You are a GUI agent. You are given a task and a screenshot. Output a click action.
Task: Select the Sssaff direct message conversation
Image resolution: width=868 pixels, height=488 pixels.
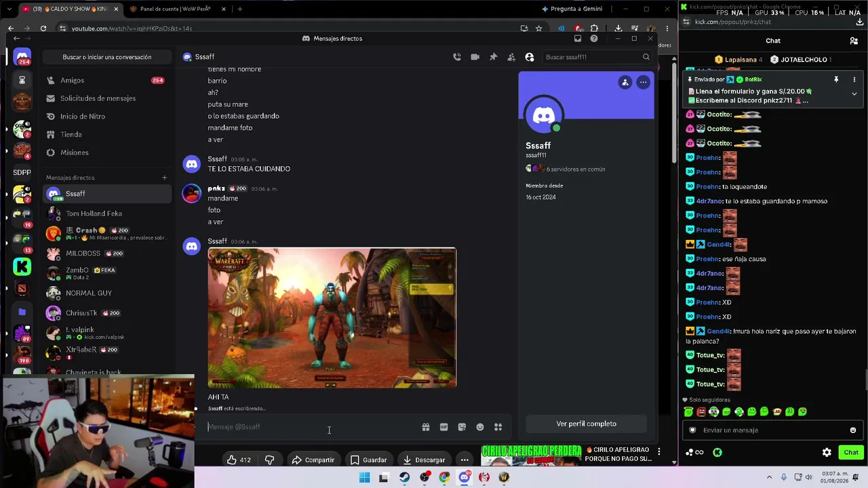[106, 194]
